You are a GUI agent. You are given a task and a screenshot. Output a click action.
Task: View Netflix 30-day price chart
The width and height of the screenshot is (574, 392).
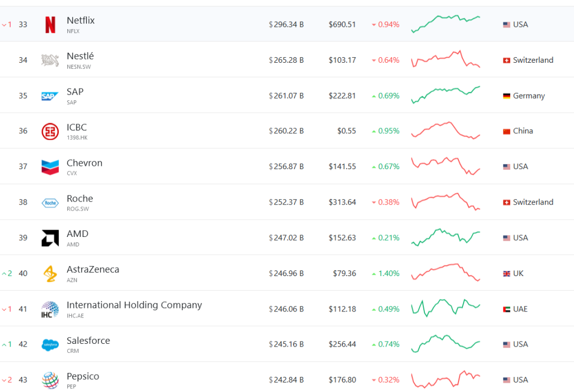(x=446, y=24)
